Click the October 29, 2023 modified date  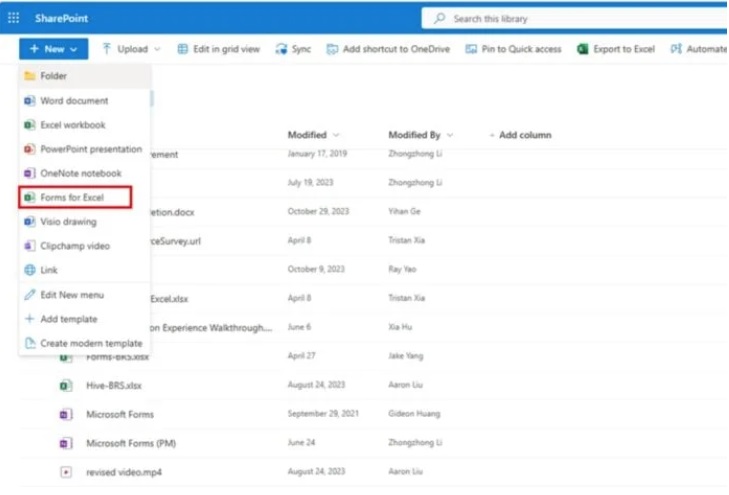pyautogui.click(x=318, y=211)
